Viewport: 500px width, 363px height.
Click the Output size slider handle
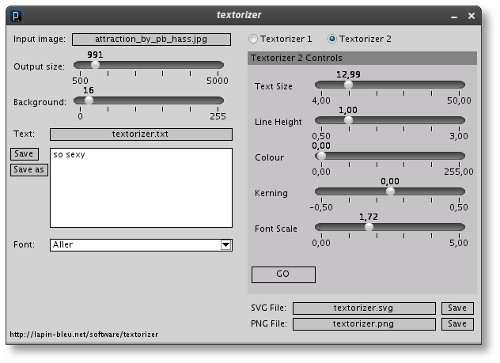coord(95,65)
